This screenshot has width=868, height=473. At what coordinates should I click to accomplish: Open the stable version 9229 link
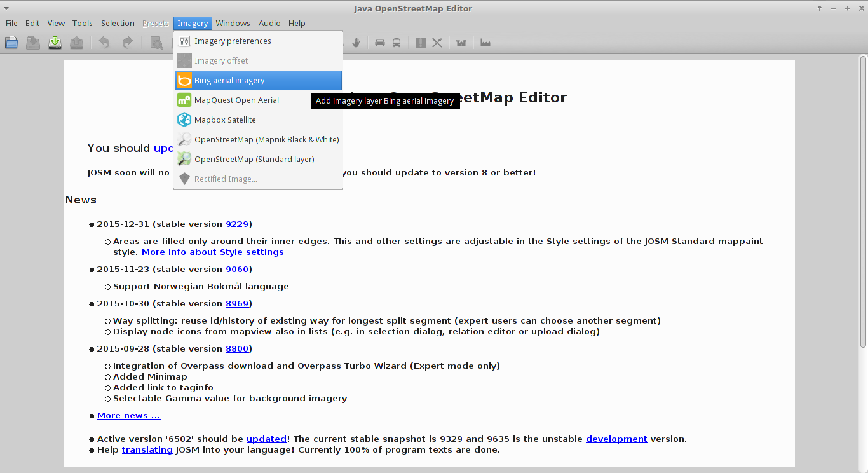pos(237,224)
